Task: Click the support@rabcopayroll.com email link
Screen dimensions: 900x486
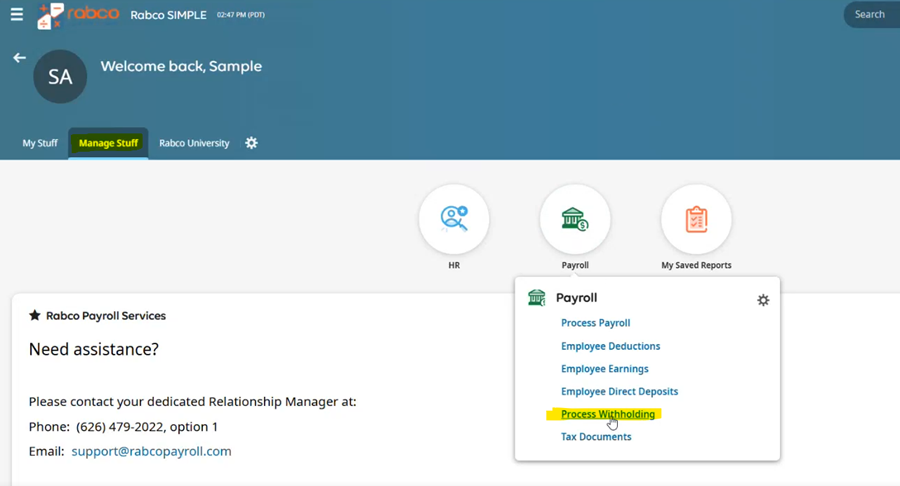Action: point(152,452)
